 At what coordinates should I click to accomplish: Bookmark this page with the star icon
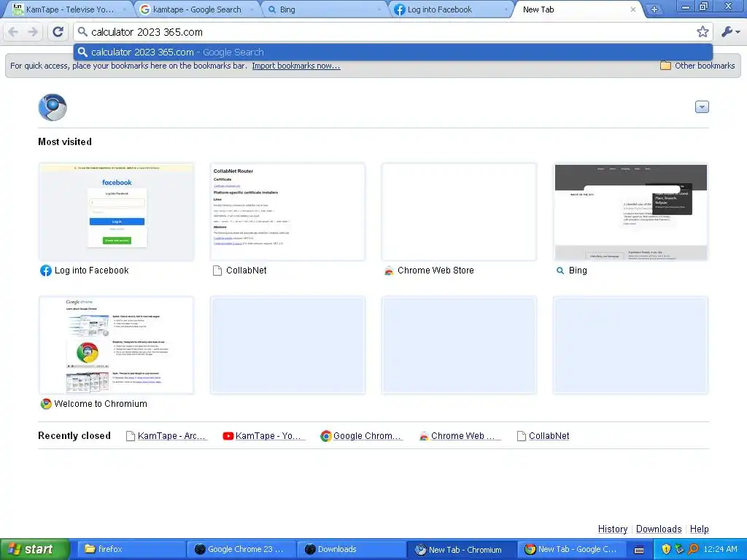(703, 32)
